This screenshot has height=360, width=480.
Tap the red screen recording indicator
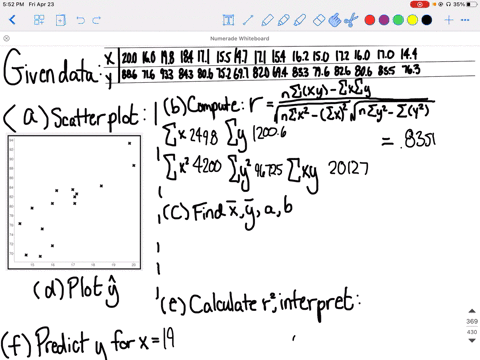click(x=420, y=4)
